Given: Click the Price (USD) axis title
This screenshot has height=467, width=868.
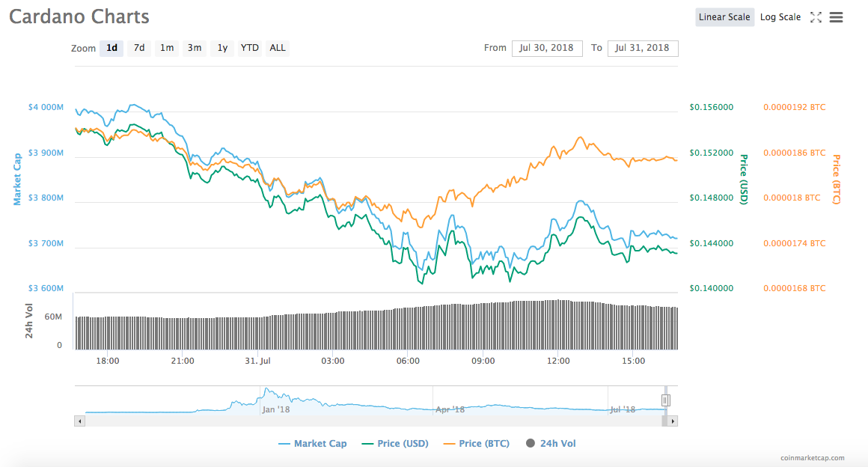Looking at the screenshot, I should tap(744, 180).
